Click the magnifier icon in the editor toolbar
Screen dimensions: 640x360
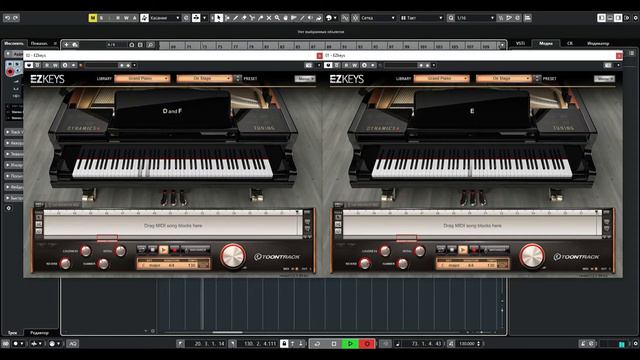(x=150, y=44)
